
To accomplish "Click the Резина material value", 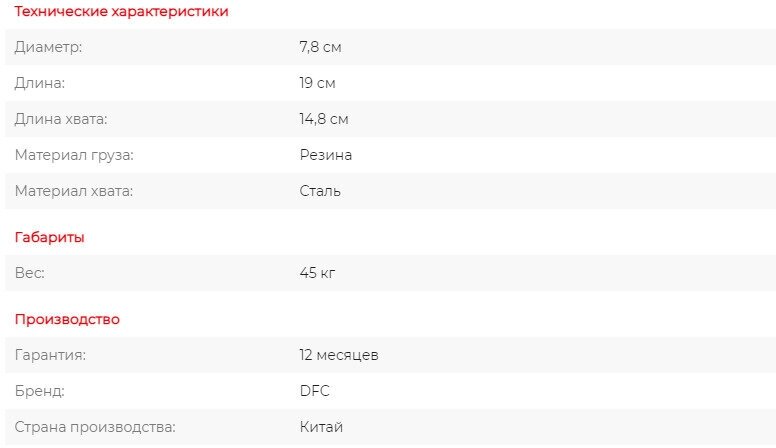I will 326,155.
